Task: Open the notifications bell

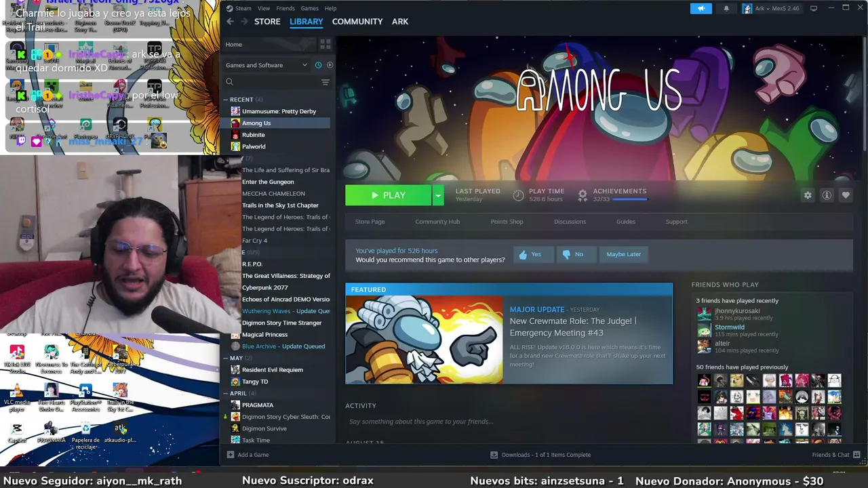Action: click(726, 8)
